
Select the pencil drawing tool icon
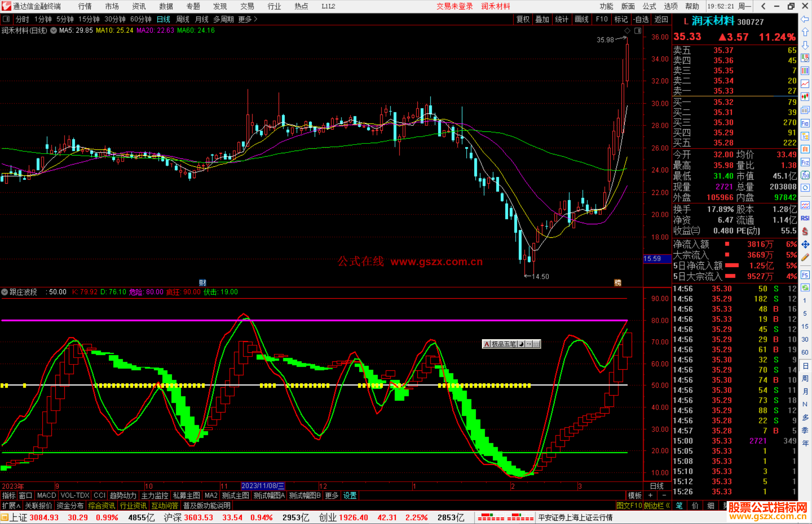coord(805,258)
